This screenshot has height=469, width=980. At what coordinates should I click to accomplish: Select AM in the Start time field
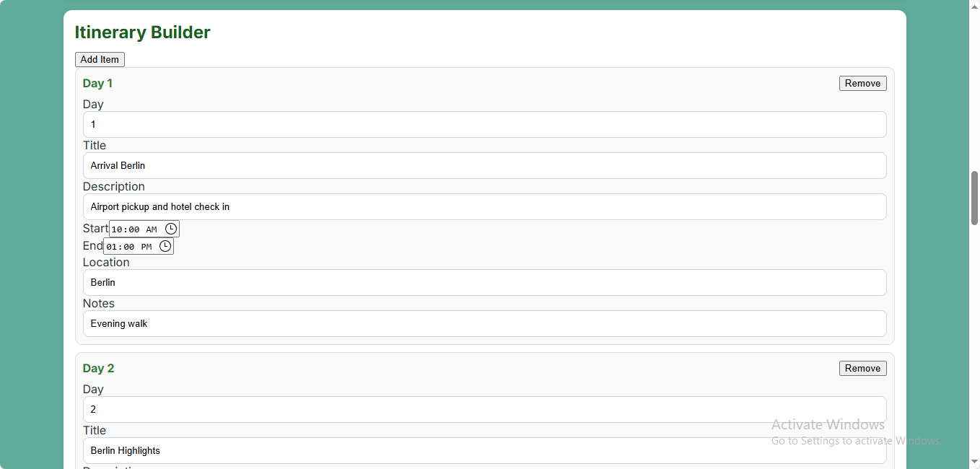point(151,229)
